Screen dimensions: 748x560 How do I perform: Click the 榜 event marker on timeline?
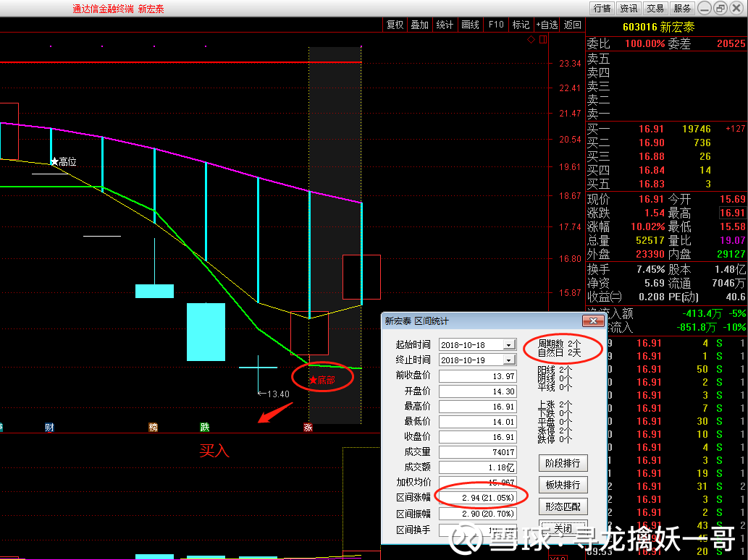153,427
